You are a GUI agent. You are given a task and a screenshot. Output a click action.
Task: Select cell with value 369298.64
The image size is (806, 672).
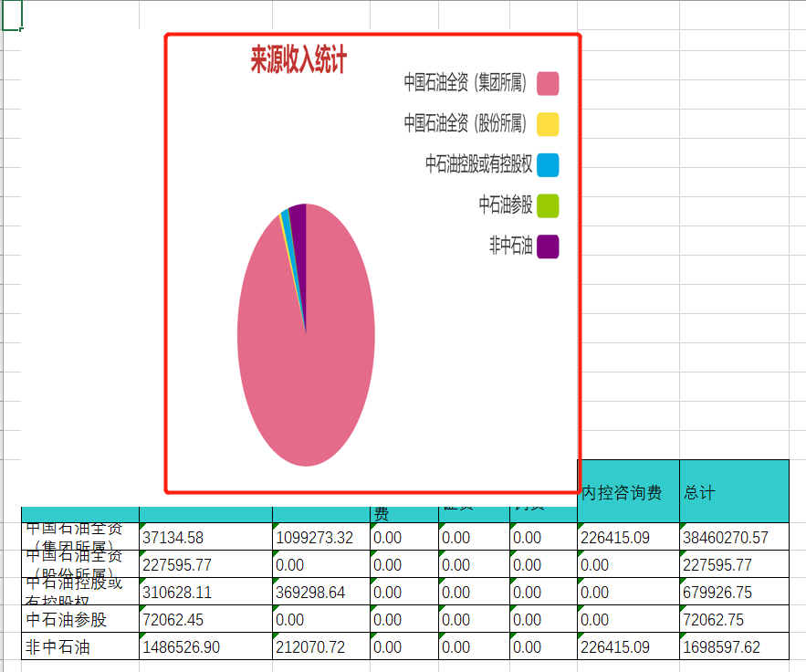tap(321, 592)
